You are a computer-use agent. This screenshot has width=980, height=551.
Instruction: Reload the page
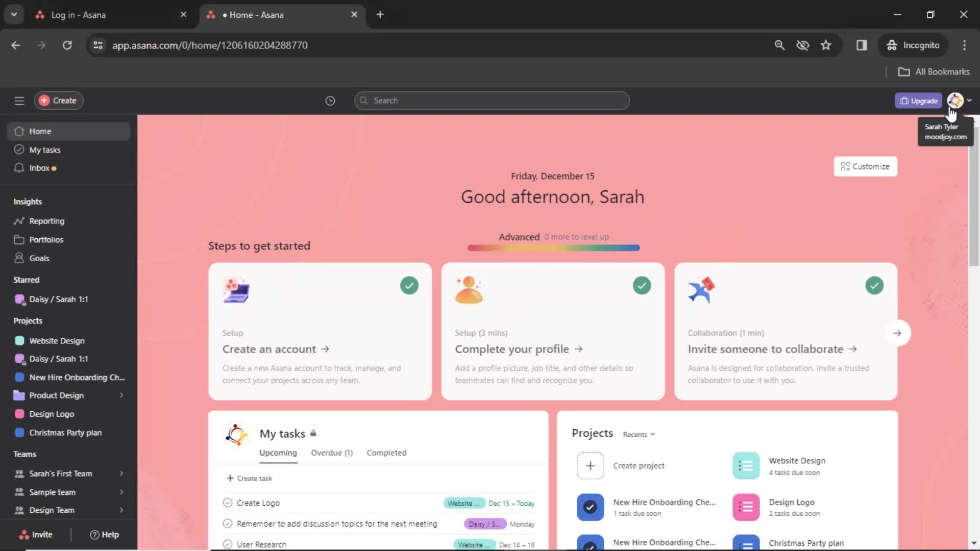tap(67, 45)
